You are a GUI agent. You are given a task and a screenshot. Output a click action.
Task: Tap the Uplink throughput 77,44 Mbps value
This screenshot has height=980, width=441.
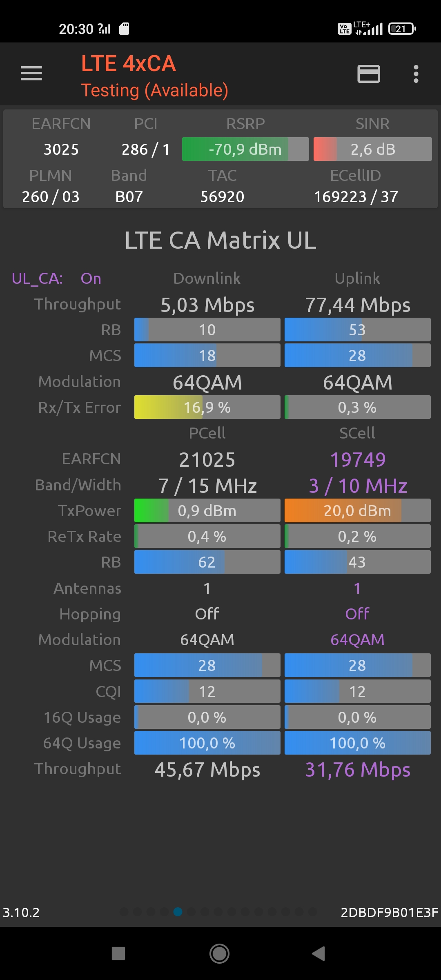(357, 305)
